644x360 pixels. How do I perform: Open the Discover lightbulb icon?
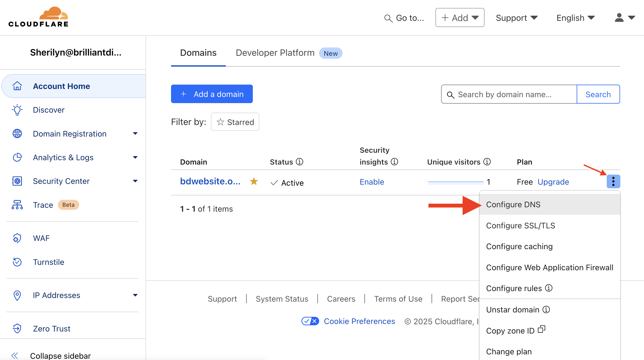tap(17, 110)
